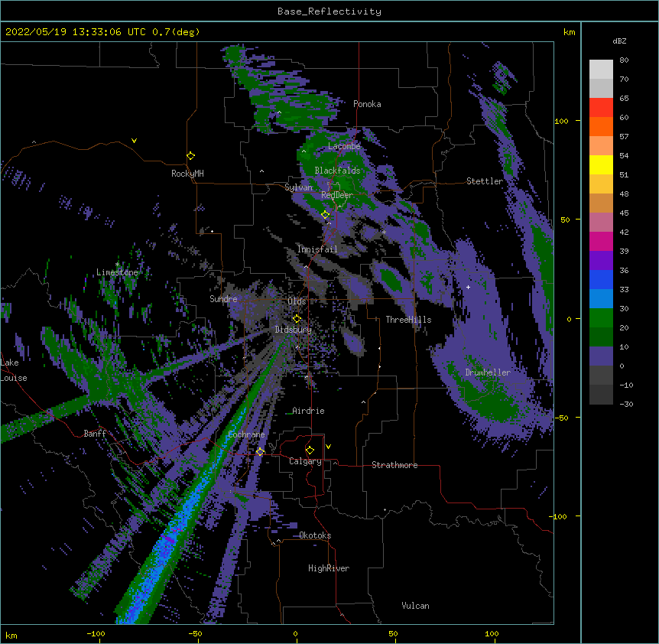
Task: Select the Cochrane label
Action: pos(246,434)
